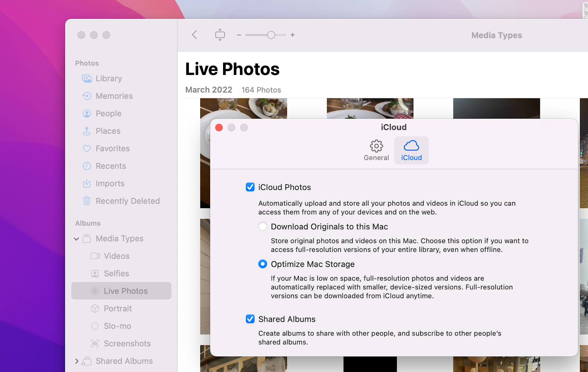Expand the Shared Albums group
Viewport: 588px width, 372px height.
tap(77, 361)
